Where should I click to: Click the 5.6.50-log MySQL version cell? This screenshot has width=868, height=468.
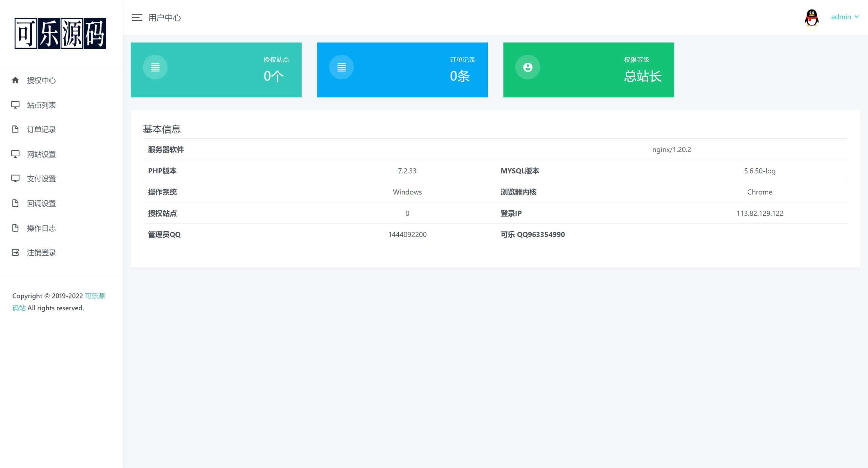click(x=759, y=171)
